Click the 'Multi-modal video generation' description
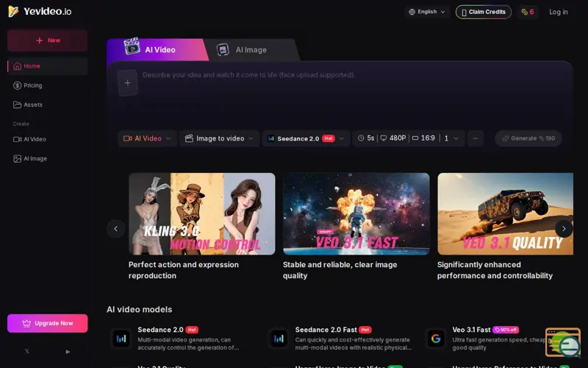The width and height of the screenshot is (588, 368). [188, 344]
